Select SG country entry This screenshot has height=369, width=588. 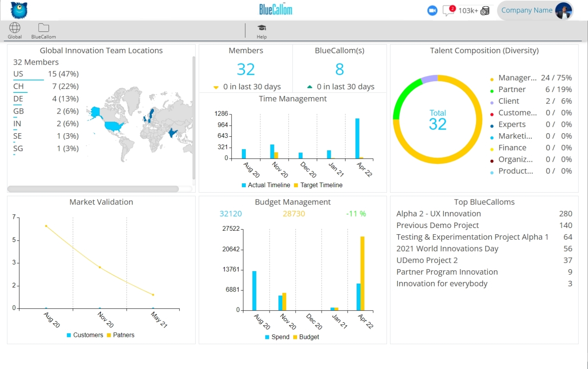click(46, 149)
